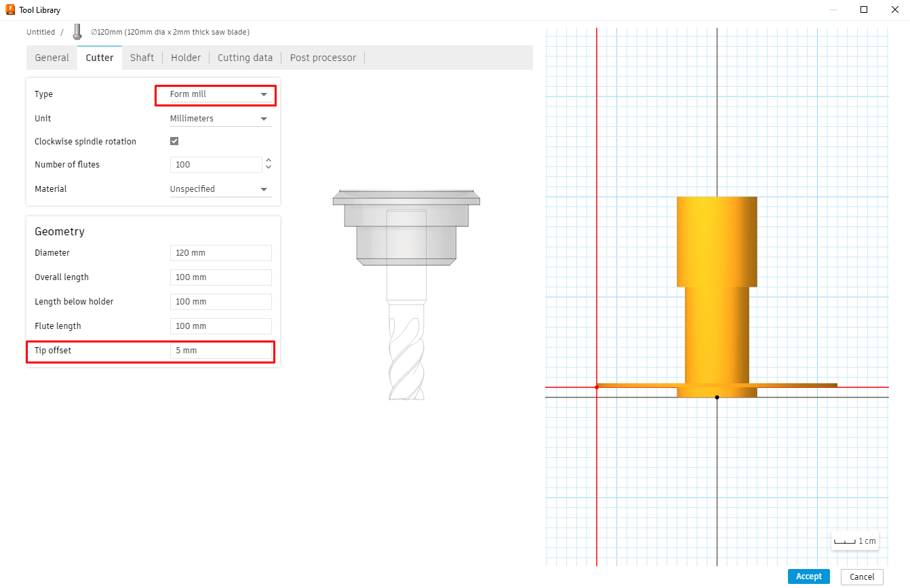910x588 pixels.
Task: Click the Tip offset input field
Action: [x=220, y=350]
